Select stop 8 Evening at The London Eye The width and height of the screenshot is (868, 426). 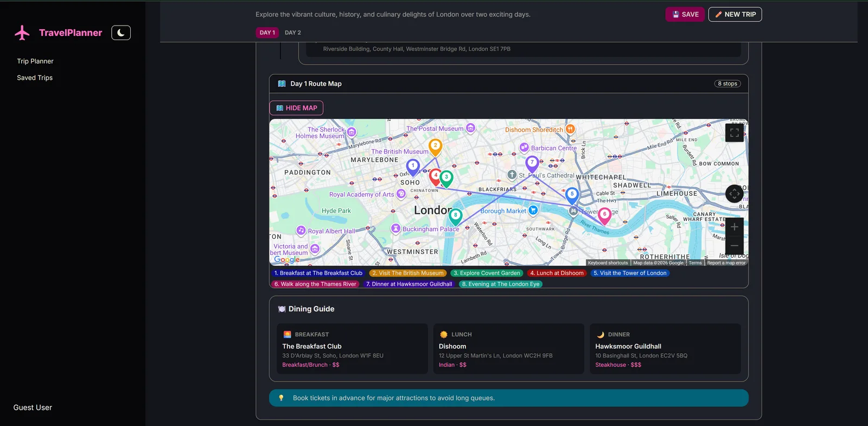click(x=501, y=284)
